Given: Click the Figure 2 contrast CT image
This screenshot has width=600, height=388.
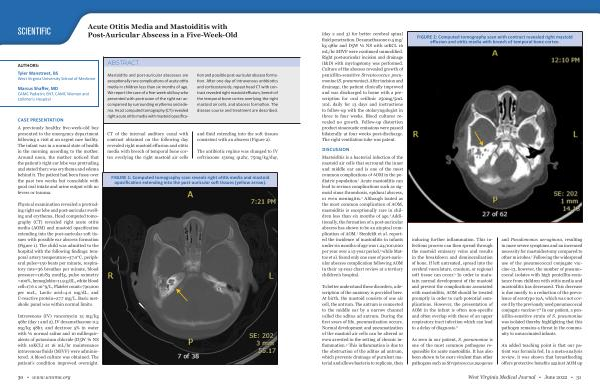Looking at the screenshot, I should coord(495,134).
